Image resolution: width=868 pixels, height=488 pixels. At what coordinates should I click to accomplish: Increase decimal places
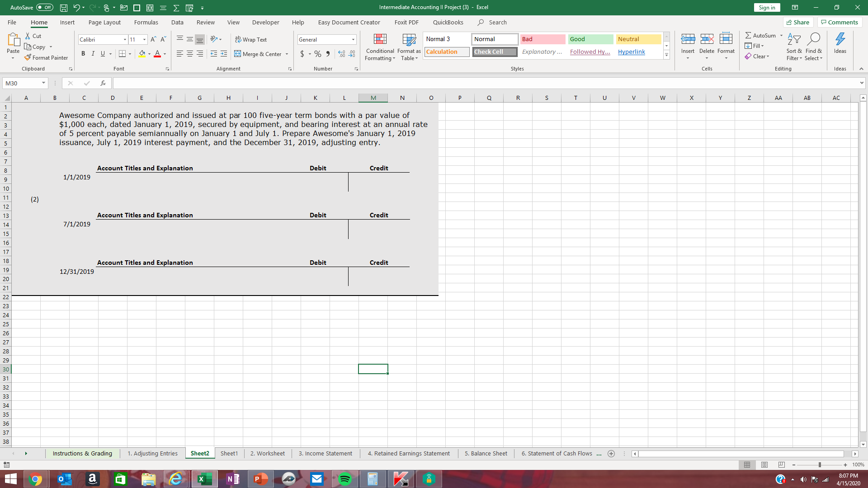(341, 54)
